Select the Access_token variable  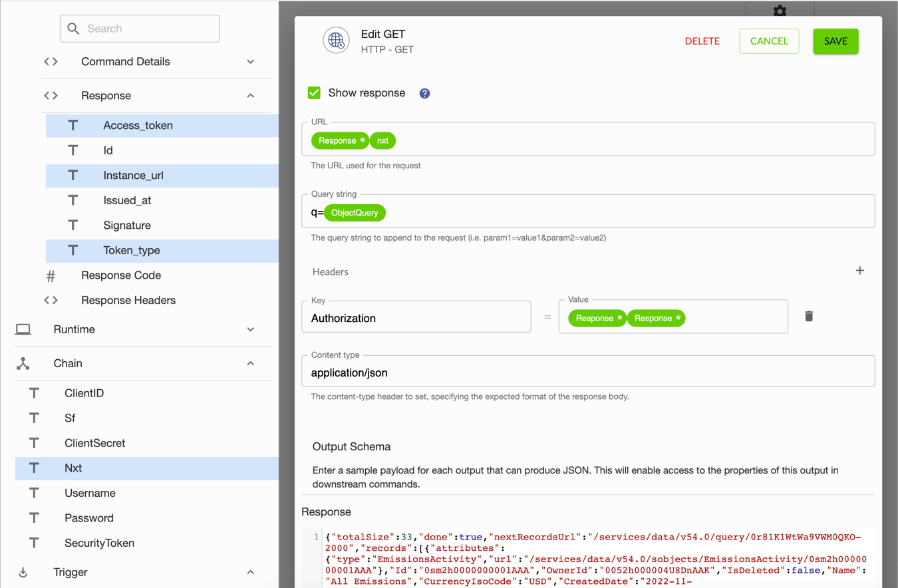point(162,125)
